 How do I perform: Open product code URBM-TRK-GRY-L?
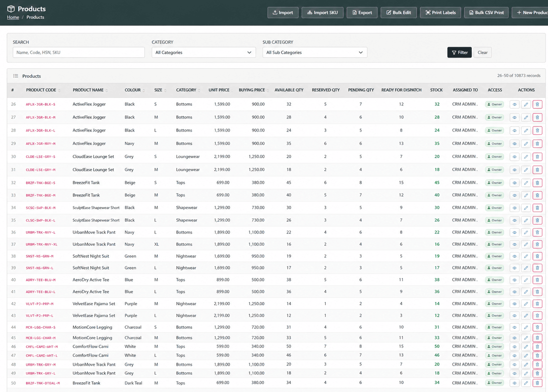point(41,374)
